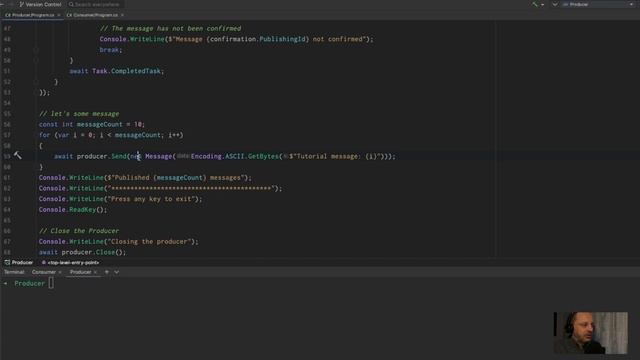Click 'Task.CompletedTask' on line 51

tap(126, 71)
